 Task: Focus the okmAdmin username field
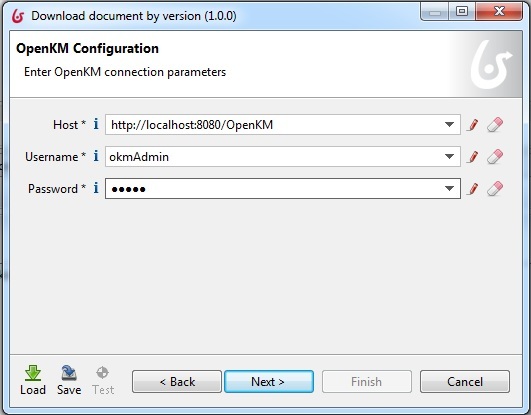point(273,157)
